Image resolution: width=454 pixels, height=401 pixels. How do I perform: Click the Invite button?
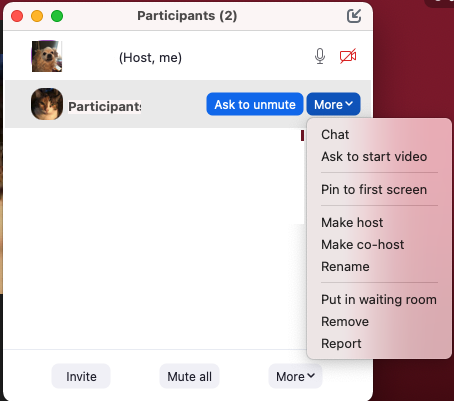[x=81, y=376]
